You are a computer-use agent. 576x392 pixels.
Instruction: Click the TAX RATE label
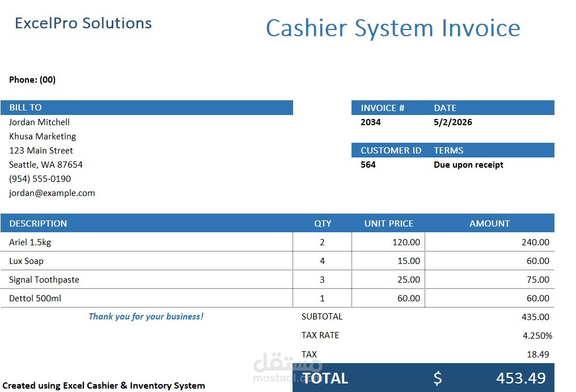pyautogui.click(x=320, y=335)
